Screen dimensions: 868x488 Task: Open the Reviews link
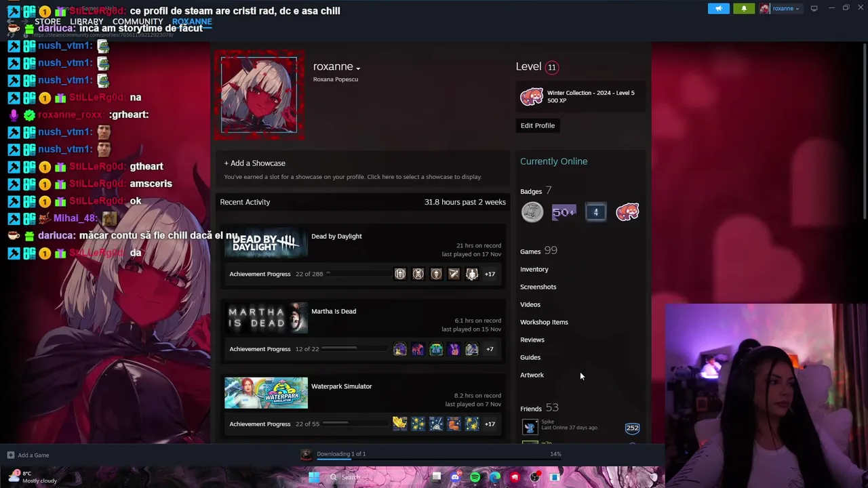coord(532,340)
